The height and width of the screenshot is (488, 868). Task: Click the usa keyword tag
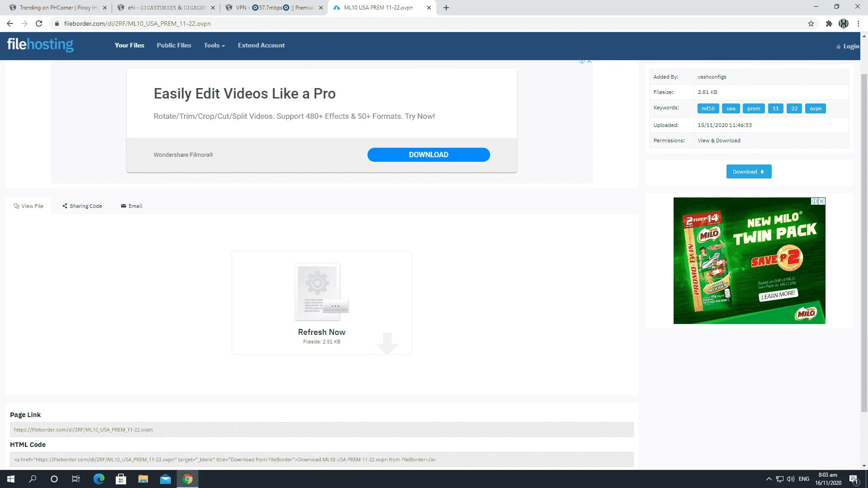pyautogui.click(x=731, y=108)
